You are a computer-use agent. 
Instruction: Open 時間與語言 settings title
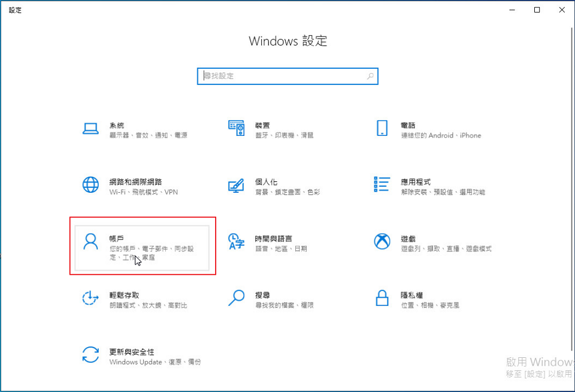(x=274, y=239)
